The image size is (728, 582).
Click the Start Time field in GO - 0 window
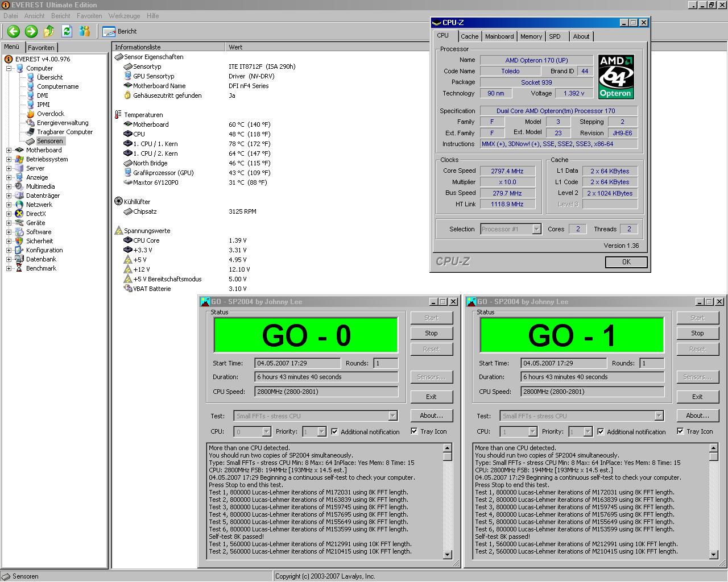(298, 363)
